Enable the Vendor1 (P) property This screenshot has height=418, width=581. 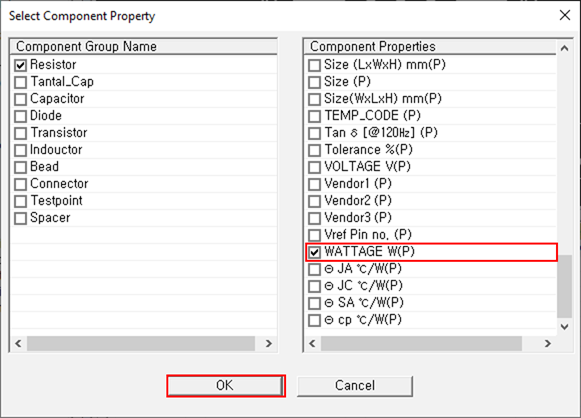click(x=314, y=184)
